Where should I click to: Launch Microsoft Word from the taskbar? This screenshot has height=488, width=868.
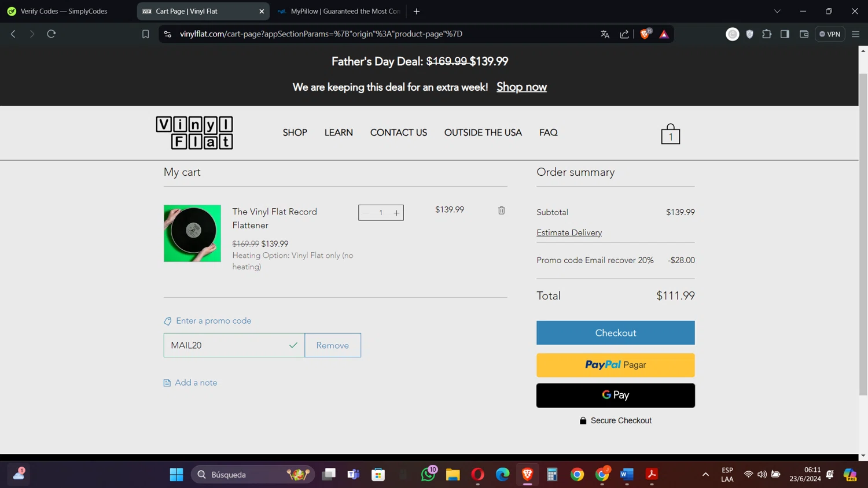(x=627, y=475)
